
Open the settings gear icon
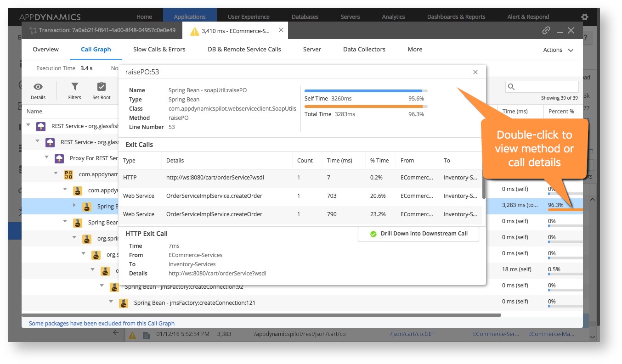584,17
